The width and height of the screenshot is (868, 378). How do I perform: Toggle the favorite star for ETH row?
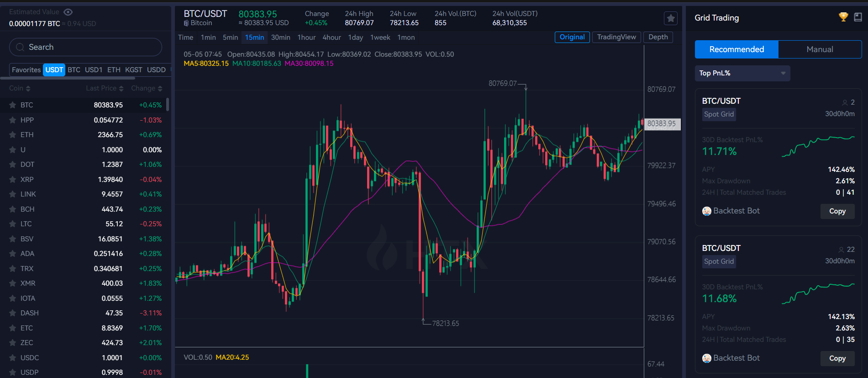13,135
